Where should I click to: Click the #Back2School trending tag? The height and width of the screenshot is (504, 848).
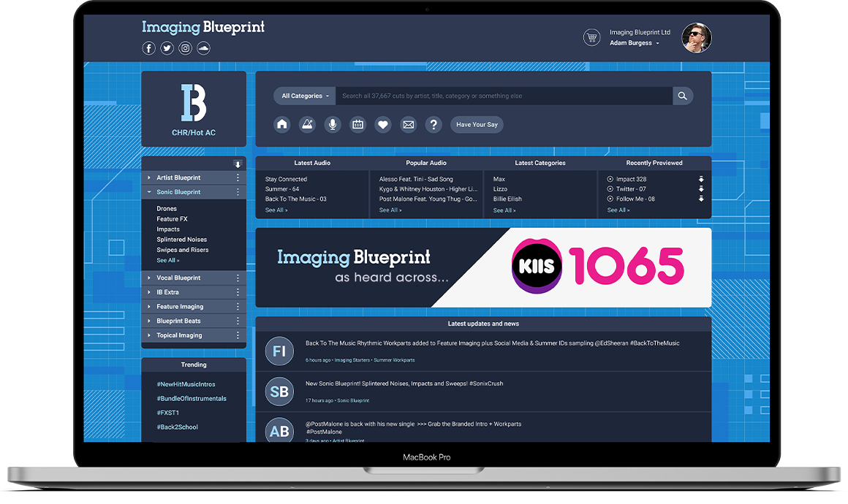[x=178, y=427]
